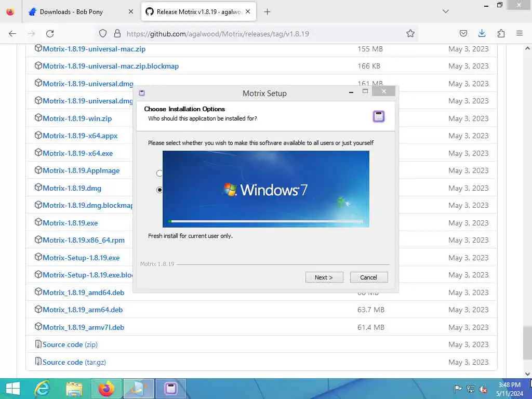The height and width of the screenshot is (399, 532).
Task: Download Motrix-1.8.19-universal-mac.zip.blockmap
Action: (x=111, y=66)
